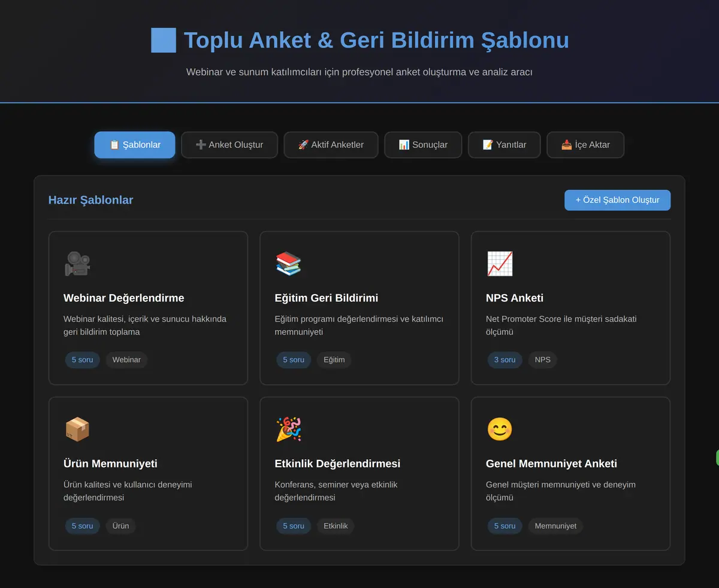Click the chart icon on NPS Anketi card
Image resolution: width=719 pixels, height=588 pixels.
click(500, 264)
